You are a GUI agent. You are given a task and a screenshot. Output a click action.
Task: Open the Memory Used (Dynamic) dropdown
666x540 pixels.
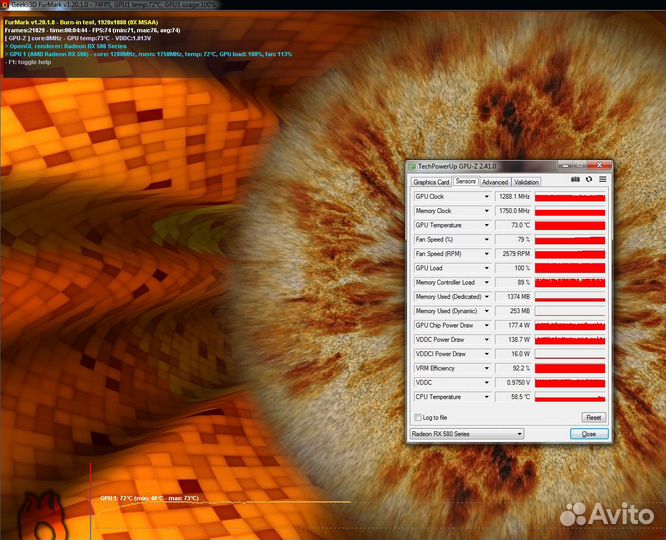487,311
